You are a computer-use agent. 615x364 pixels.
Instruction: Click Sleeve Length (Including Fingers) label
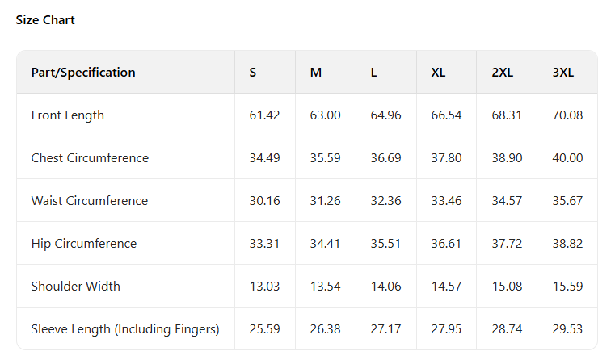pos(125,329)
